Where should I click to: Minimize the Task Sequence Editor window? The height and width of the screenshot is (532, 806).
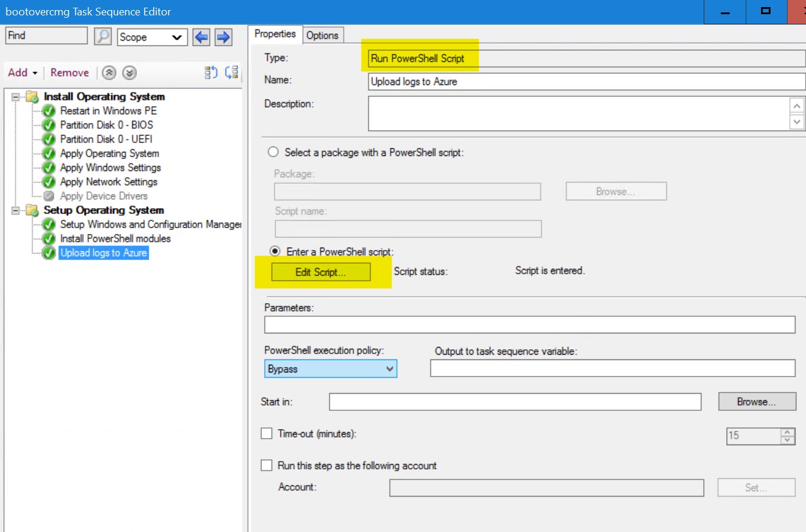pyautogui.click(x=725, y=12)
